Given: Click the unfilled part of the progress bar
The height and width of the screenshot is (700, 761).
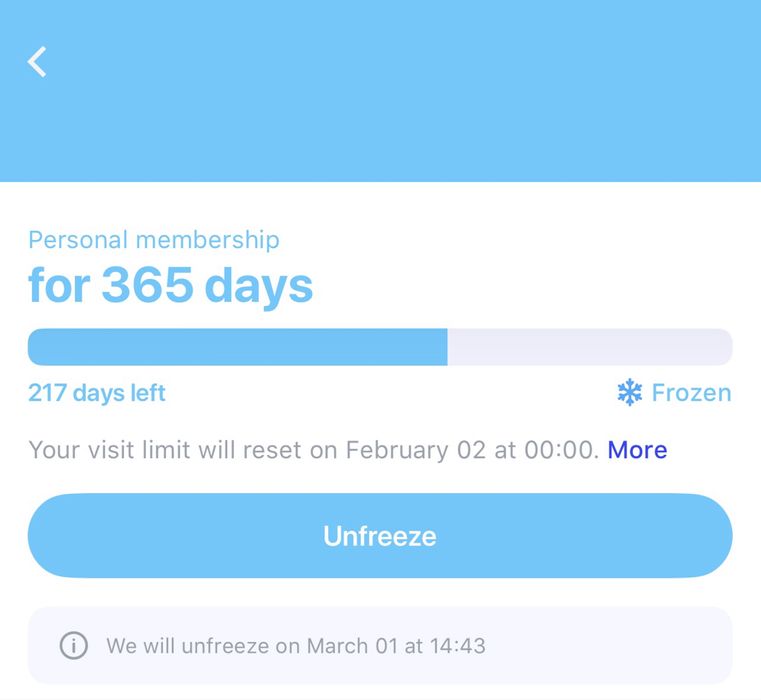Looking at the screenshot, I should tap(589, 347).
